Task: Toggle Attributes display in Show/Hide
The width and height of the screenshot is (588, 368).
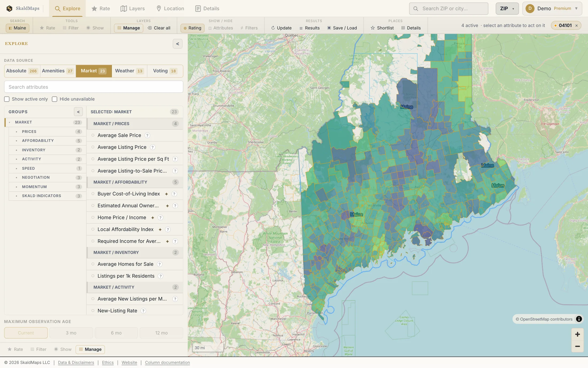Action: [x=220, y=28]
